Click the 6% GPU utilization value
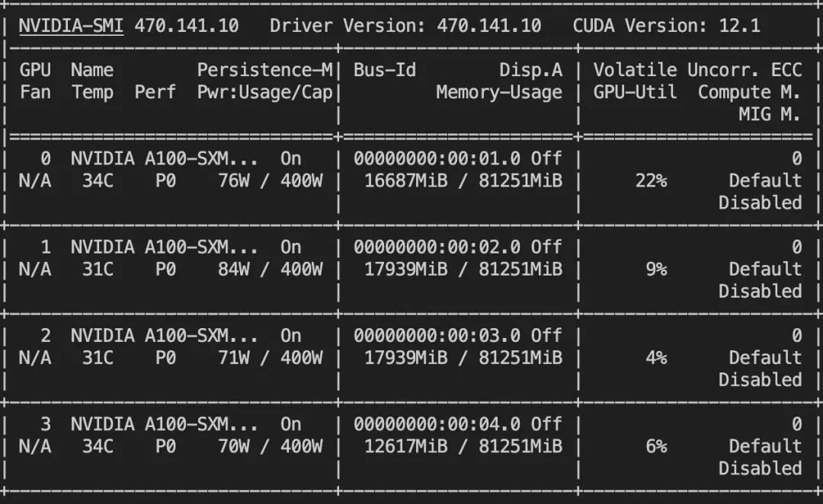Viewport: 823px width, 504px height. 656,446
